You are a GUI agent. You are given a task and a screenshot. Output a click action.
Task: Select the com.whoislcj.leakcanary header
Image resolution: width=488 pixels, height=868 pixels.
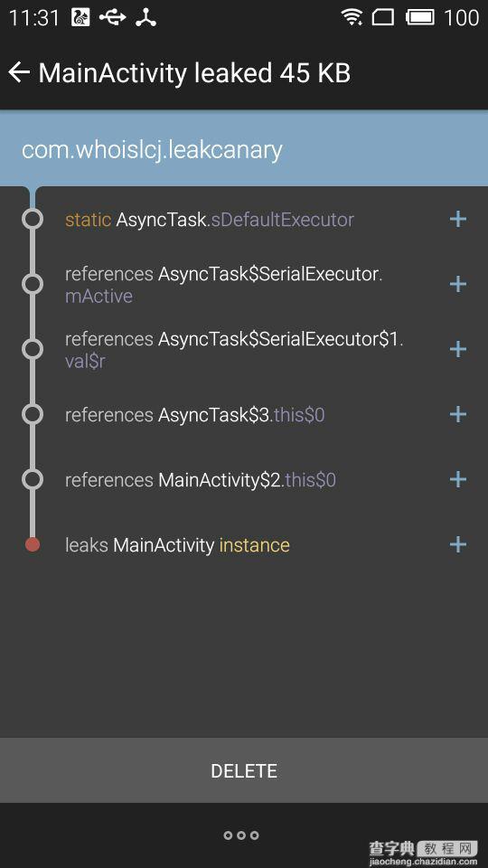244,149
